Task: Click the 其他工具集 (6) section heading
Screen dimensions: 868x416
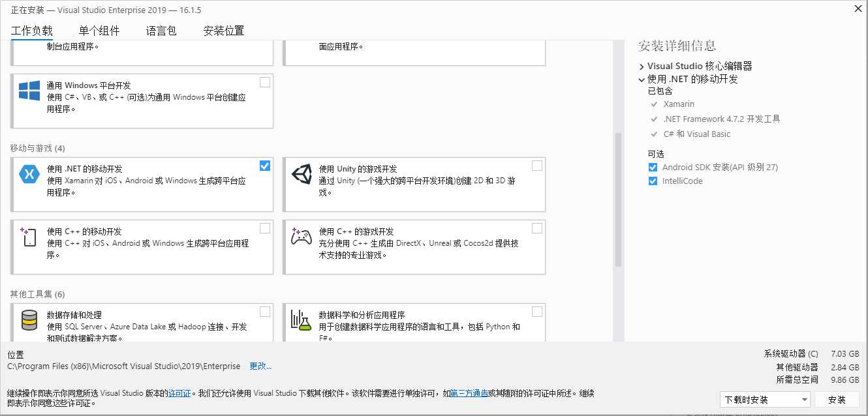Action: [x=37, y=295]
